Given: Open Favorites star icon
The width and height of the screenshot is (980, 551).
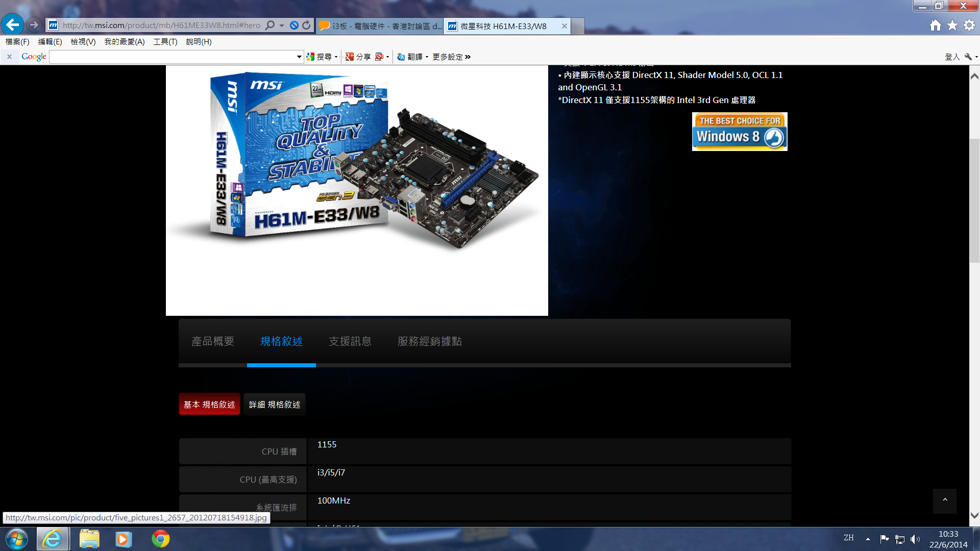Looking at the screenshot, I should 952,25.
